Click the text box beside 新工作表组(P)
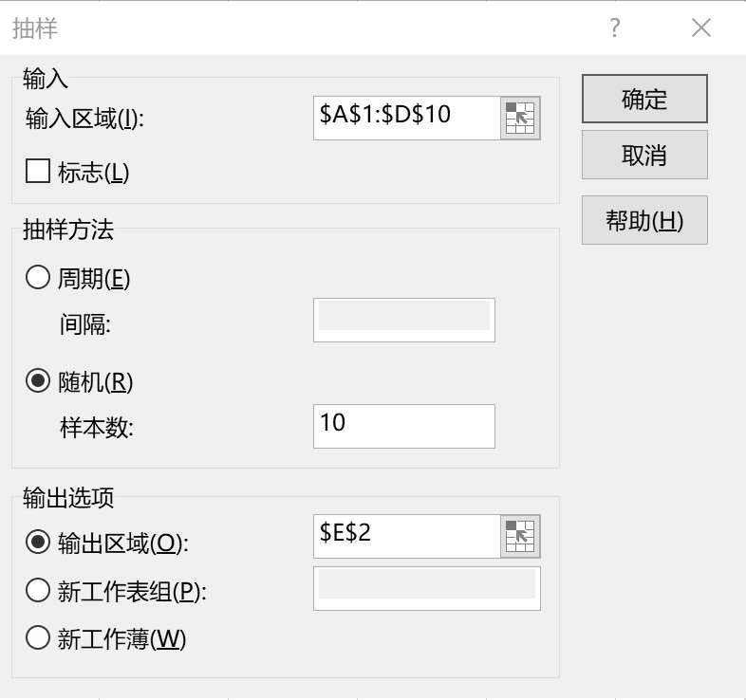Image resolution: width=746 pixels, height=700 pixels. point(427,588)
